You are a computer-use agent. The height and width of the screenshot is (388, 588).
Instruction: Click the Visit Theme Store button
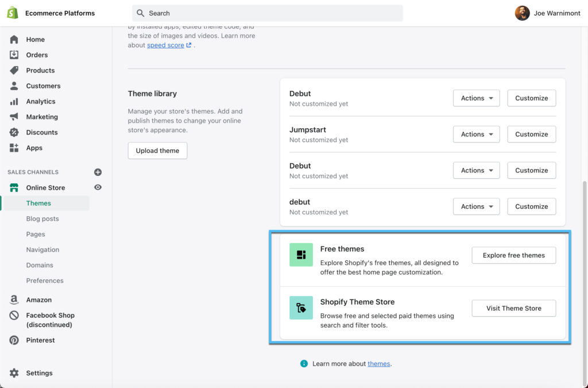(514, 308)
